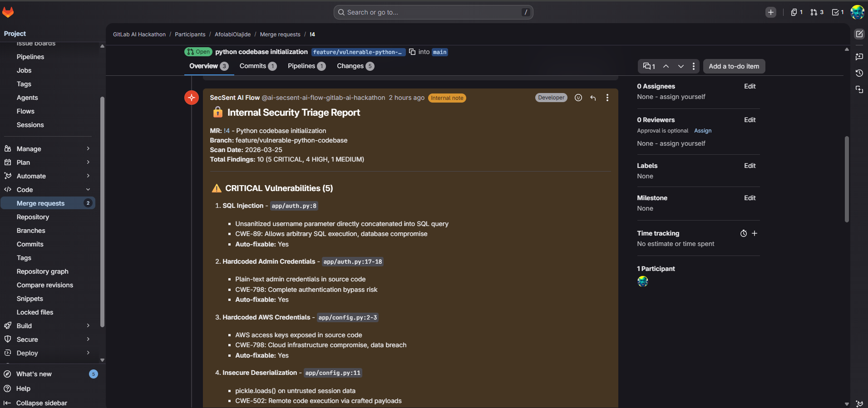Jump to next unresolved thread
This screenshot has width=868, height=408.
681,66
